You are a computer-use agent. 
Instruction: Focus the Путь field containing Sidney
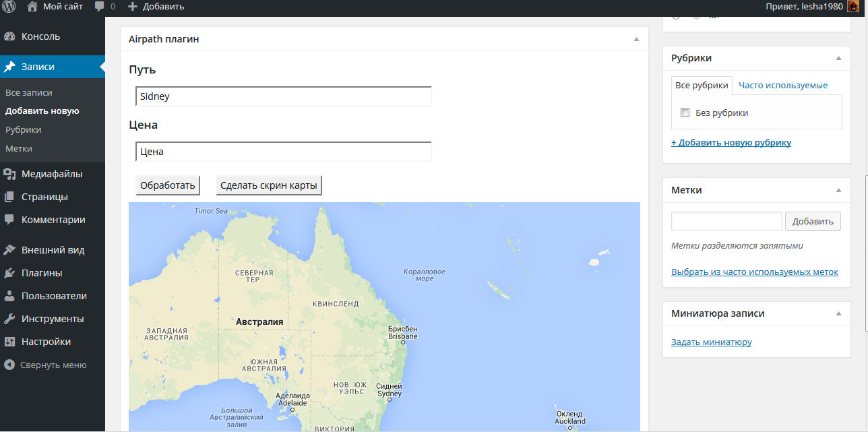(284, 96)
